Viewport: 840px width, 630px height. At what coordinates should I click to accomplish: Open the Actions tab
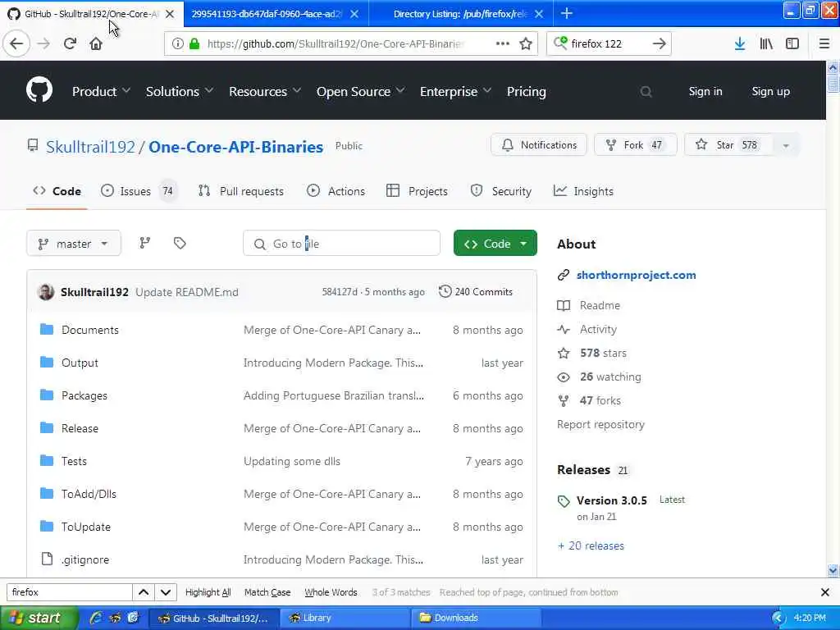click(x=336, y=191)
